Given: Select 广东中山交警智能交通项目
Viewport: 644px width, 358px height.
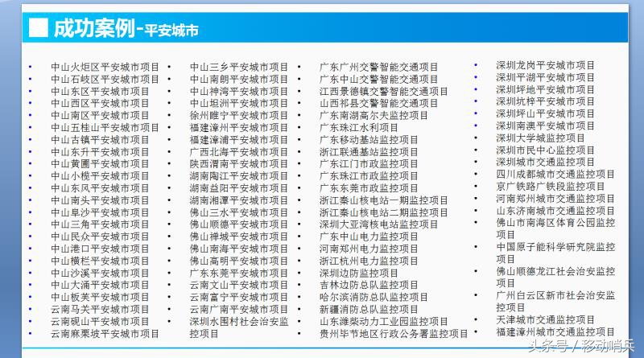Looking at the screenshot, I should (378, 79).
